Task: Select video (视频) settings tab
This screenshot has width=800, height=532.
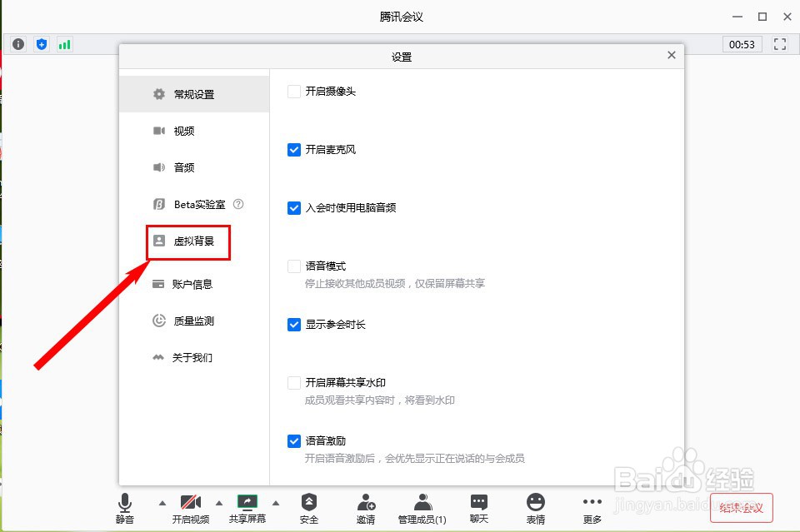Action: click(x=194, y=131)
